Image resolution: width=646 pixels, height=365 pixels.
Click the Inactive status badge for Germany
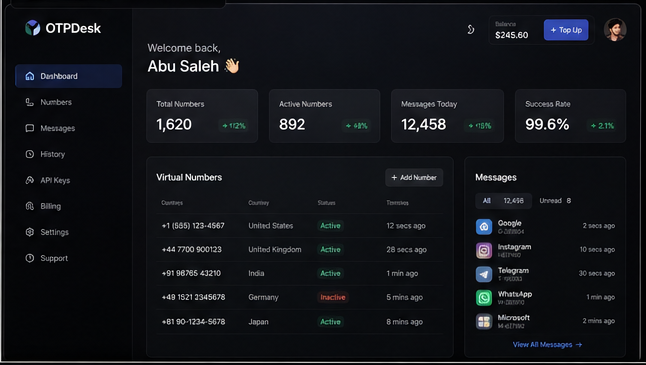(x=333, y=297)
